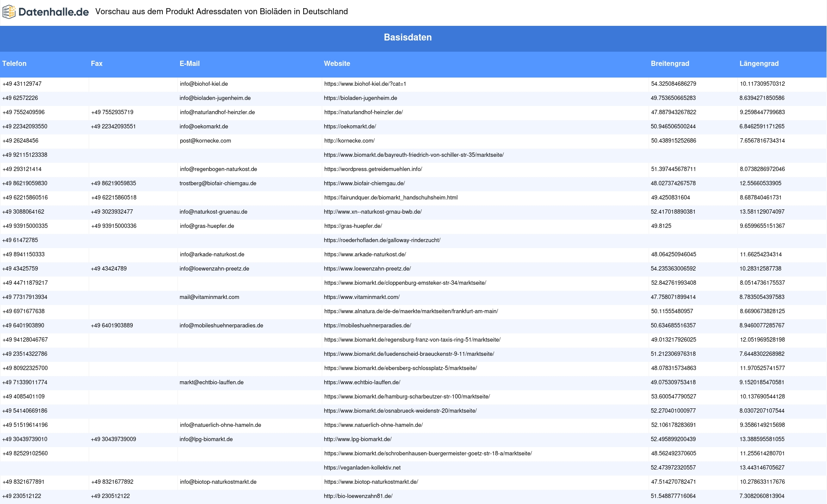
Task: Click the Telefon column header
Action: tap(14, 63)
